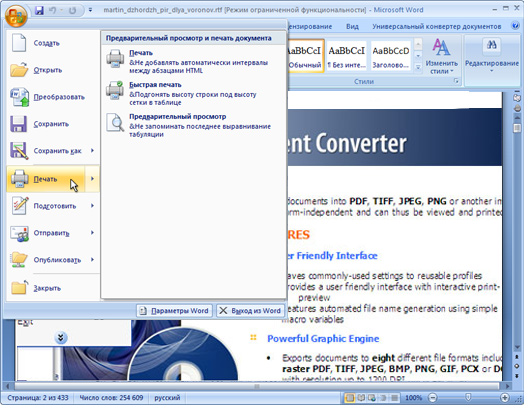
Task: Click Страница: 2 из 433 in status bar
Action: [38, 397]
